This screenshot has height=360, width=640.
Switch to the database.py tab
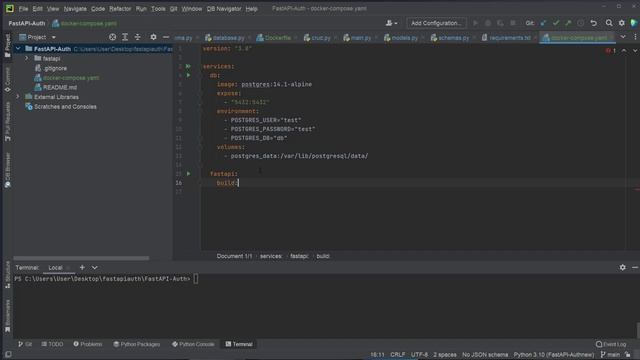point(225,38)
